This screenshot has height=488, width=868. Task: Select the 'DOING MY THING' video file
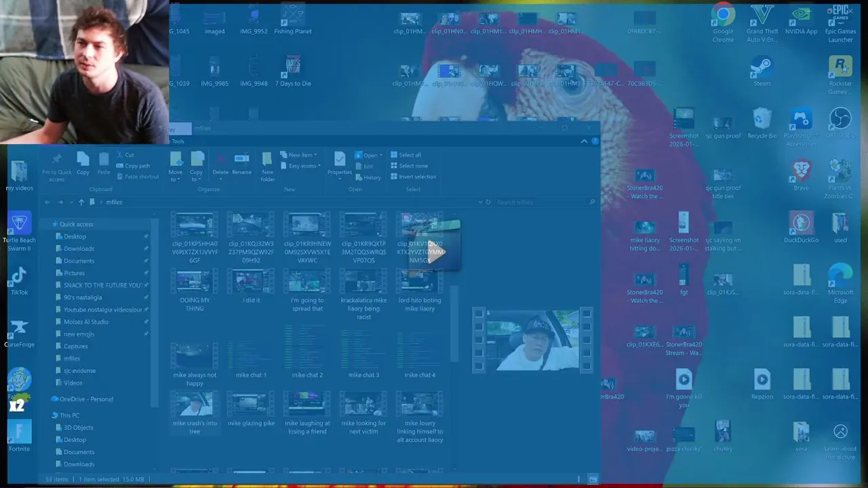[x=195, y=290]
